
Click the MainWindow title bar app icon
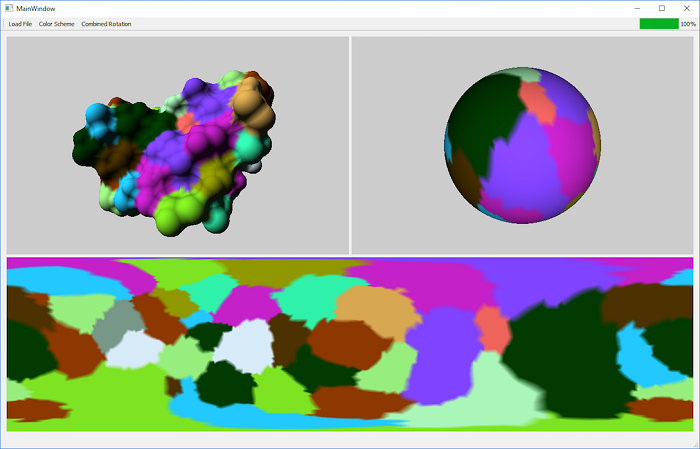point(9,8)
